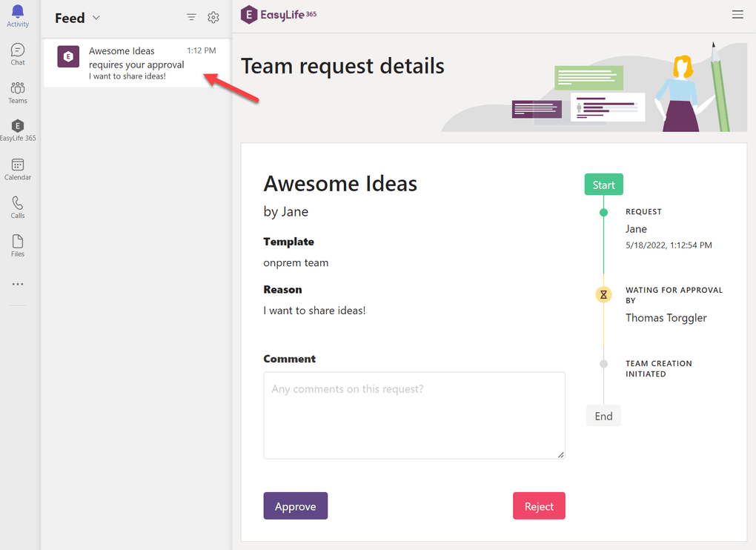
Task: Select the Awesome Ideas approval notification
Action: (136, 63)
